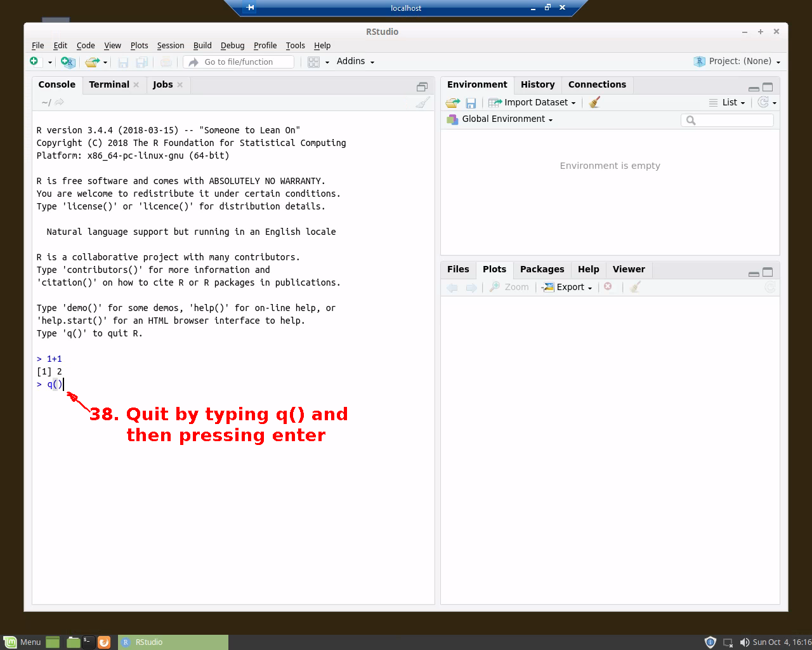
Task: Close the Jobs tab
Action: [180, 84]
